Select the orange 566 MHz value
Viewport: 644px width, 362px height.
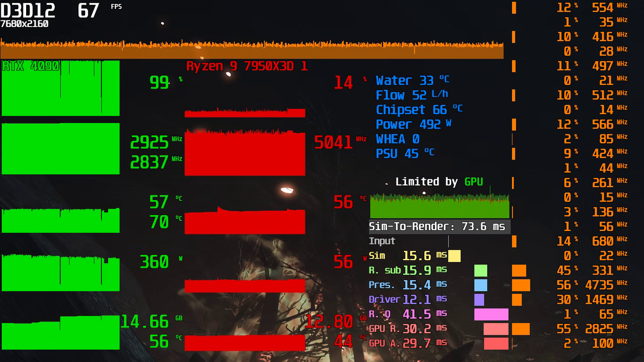(x=609, y=124)
